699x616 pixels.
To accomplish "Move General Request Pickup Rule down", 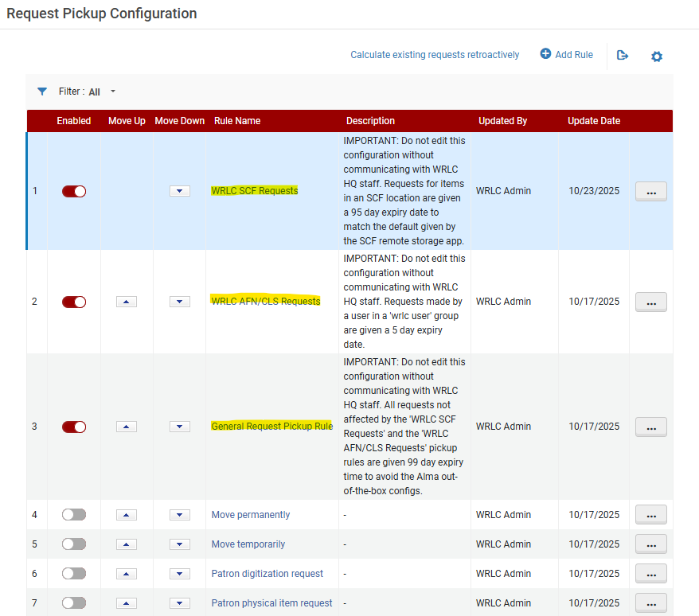I will click(180, 427).
